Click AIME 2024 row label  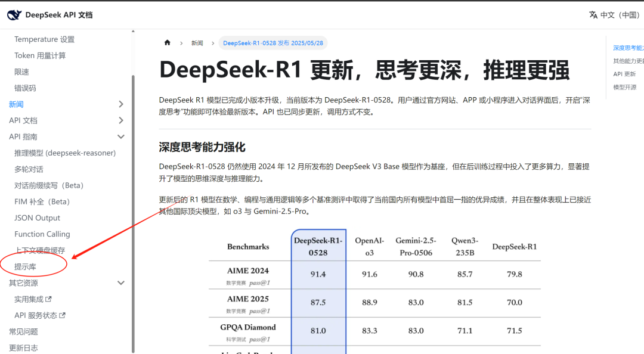(x=248, y=271)
